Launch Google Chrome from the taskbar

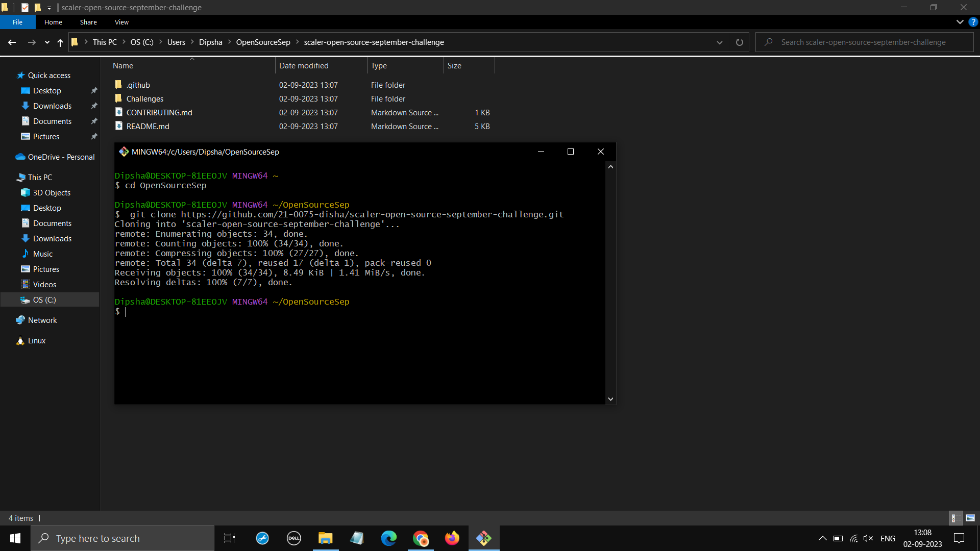pyautogui.click(x=421, y=538)
